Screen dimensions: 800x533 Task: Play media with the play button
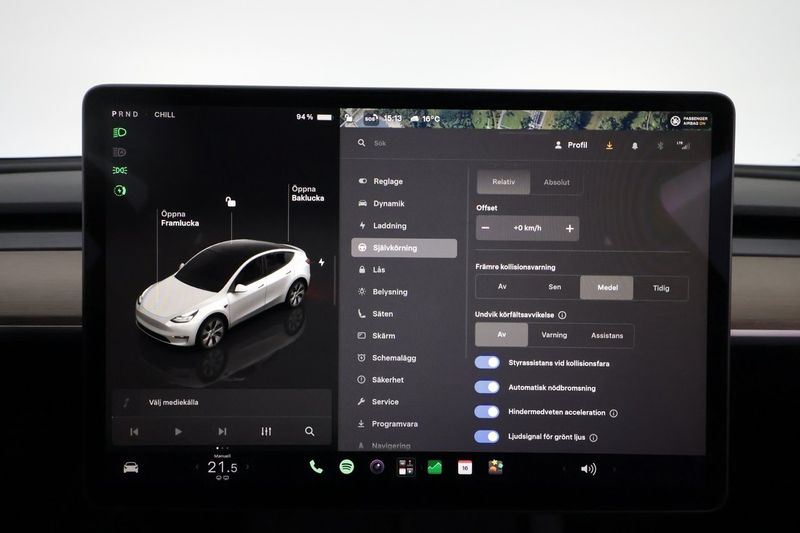click(x=178, y=432)
